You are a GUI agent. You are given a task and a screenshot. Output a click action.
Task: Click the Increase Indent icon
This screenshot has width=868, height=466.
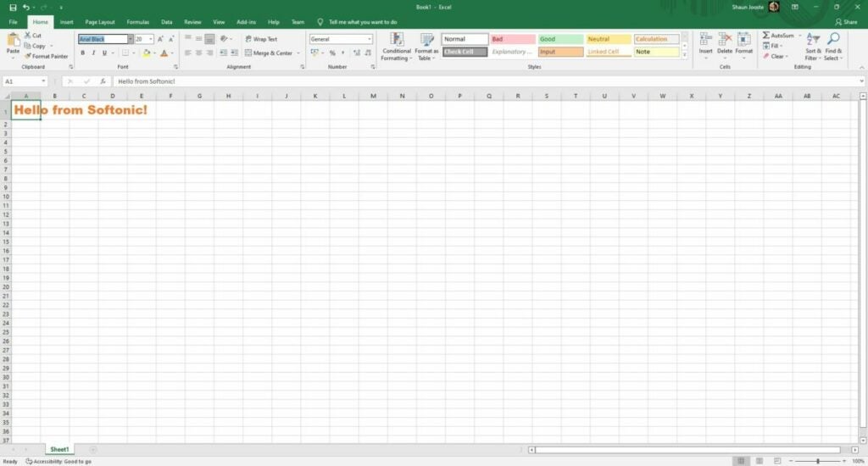234,53
